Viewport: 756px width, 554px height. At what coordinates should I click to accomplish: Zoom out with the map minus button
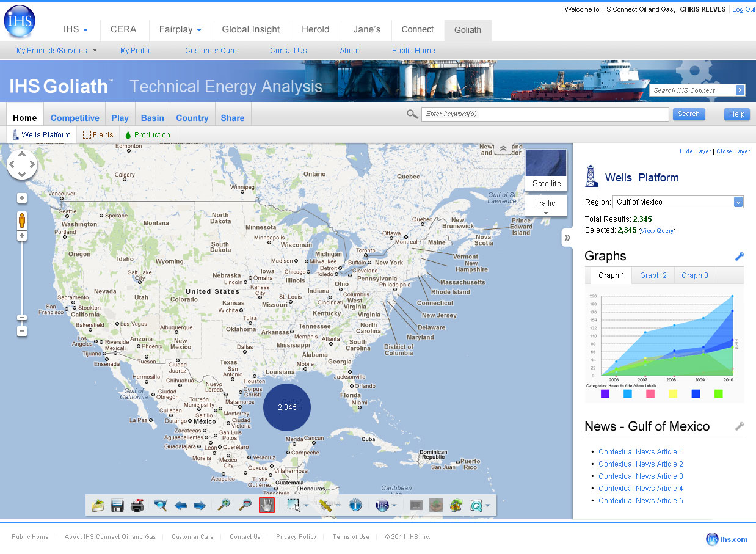pyautogui.click(x=22, y=331)
